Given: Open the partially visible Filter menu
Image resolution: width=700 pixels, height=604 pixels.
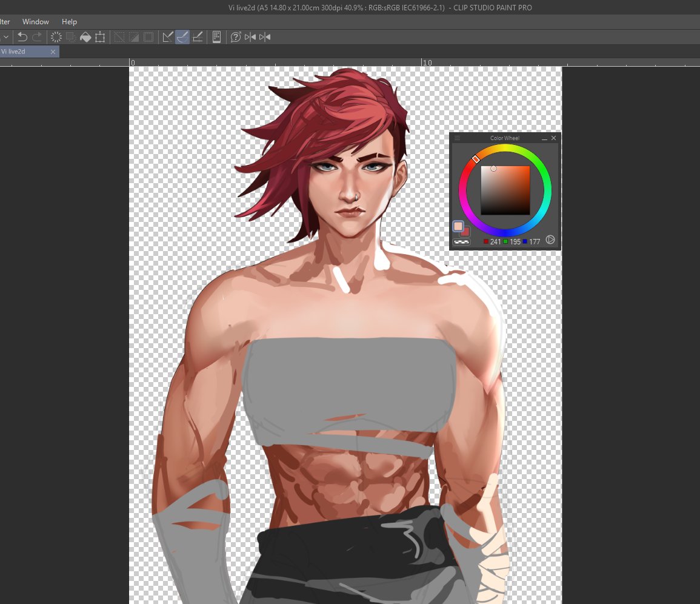Looking at the screenshot, I should click(x=5, y=21).
